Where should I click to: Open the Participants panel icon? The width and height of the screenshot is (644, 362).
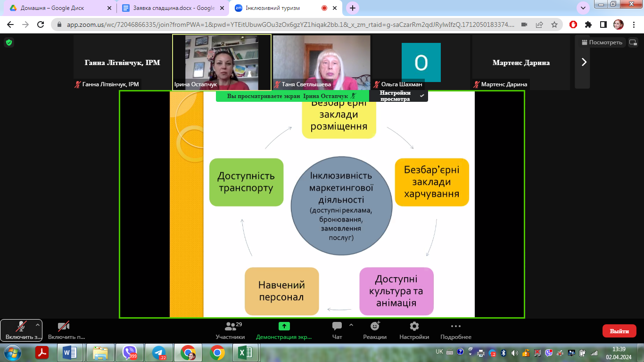[x=231, y=327]
